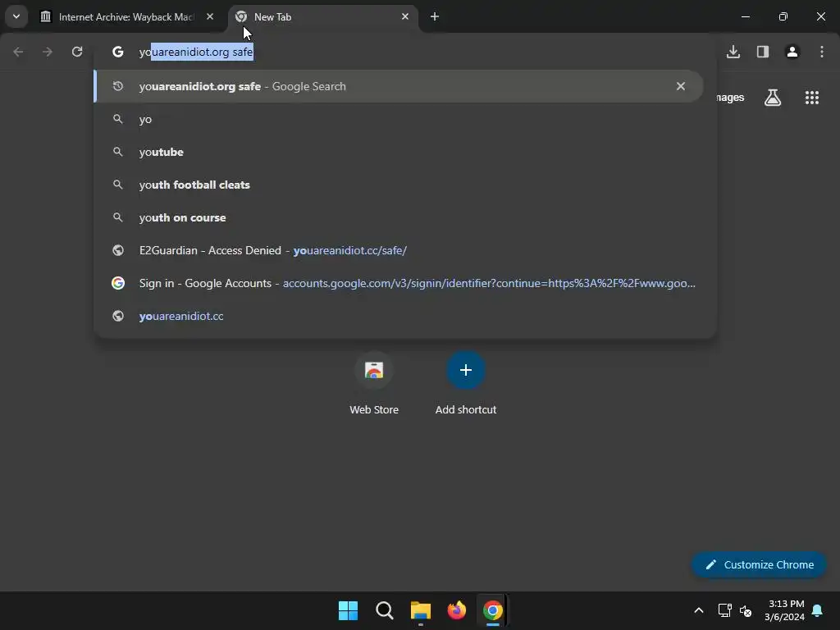Click the globe icon beside E2Guardian entry
Image resolution: width=840 pixels, height=630 pixels.
118,250
